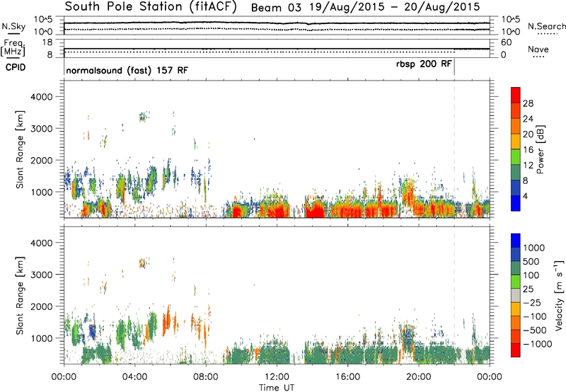Click the yellow 16-20 dB Power color band
This screenshot has width=566, height=392.
tap(516, 141)
